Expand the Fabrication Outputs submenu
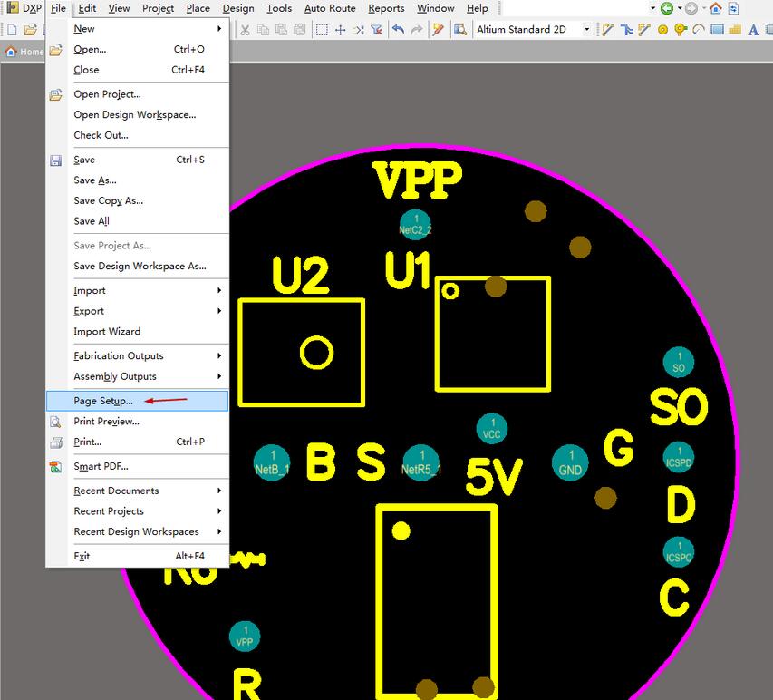 point(137,355)
